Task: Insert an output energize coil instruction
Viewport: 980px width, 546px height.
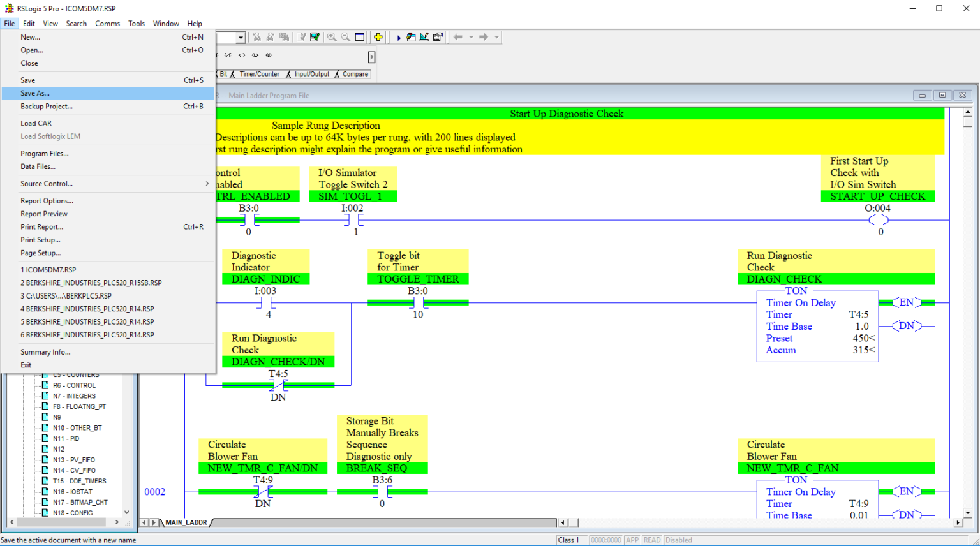Action: pos(242,55)
